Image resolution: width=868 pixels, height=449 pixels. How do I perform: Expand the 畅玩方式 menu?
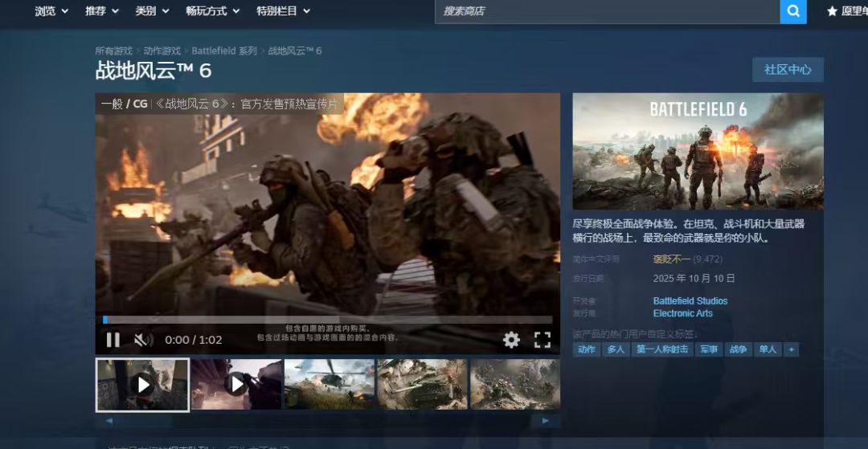212,11
